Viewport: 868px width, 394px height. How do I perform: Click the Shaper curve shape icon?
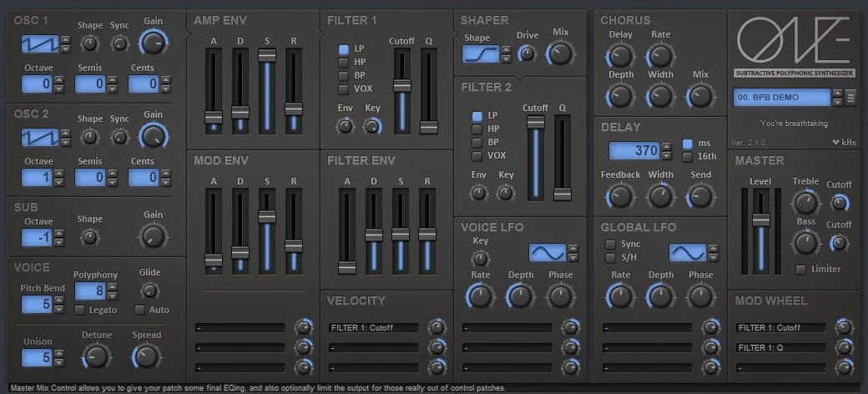coord(481,55)
